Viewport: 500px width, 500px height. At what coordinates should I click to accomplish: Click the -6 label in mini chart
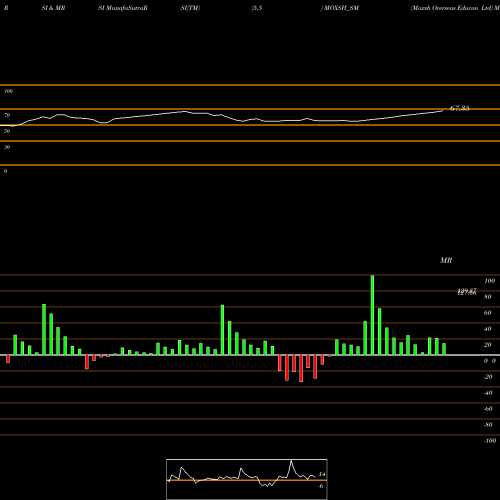tap(321, 486)
